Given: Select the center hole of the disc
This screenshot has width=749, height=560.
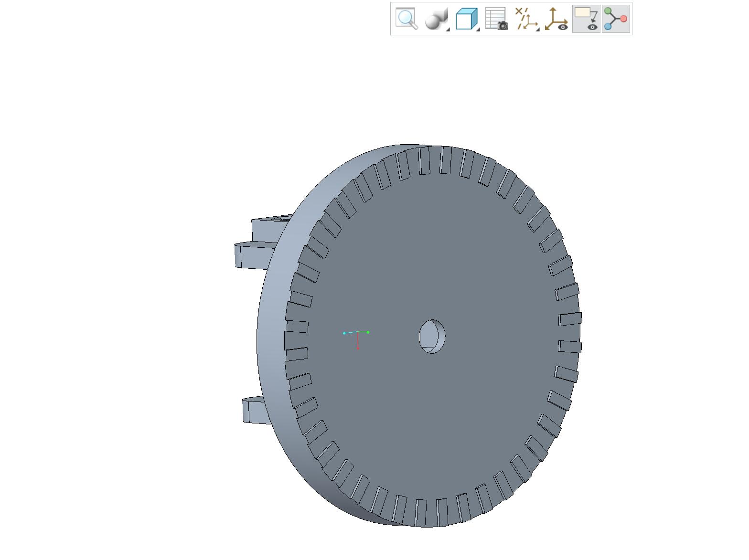Looking at the screenshot, I should 432,337.
